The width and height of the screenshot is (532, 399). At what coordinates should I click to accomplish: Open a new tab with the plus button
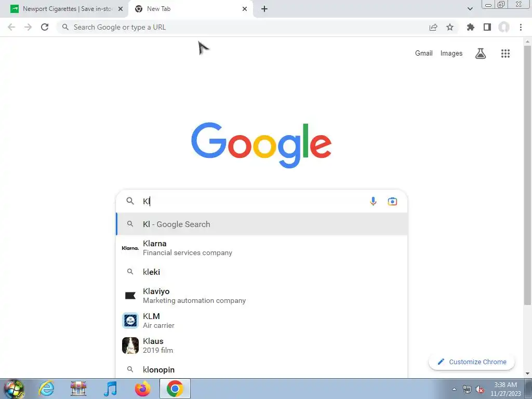(x=264, y=9)
